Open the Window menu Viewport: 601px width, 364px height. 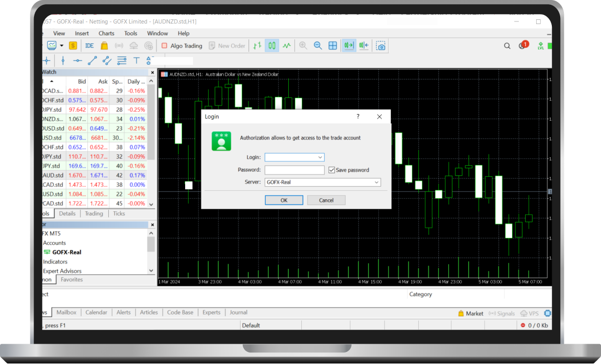pyautogui.click(x=157, y=33)
